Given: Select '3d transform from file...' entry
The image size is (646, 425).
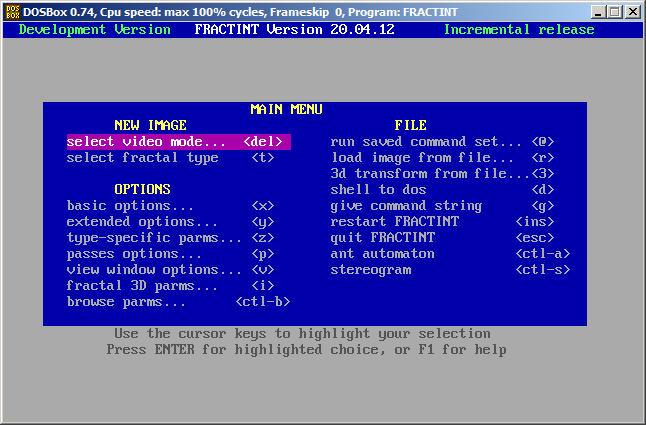Looking at the screenshot, I should pos(442,174).
